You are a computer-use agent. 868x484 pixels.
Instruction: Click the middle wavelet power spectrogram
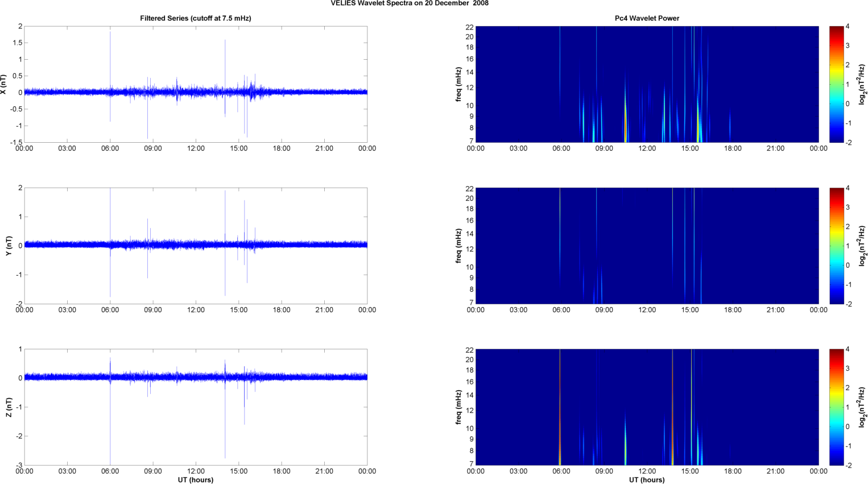[647, 246]
